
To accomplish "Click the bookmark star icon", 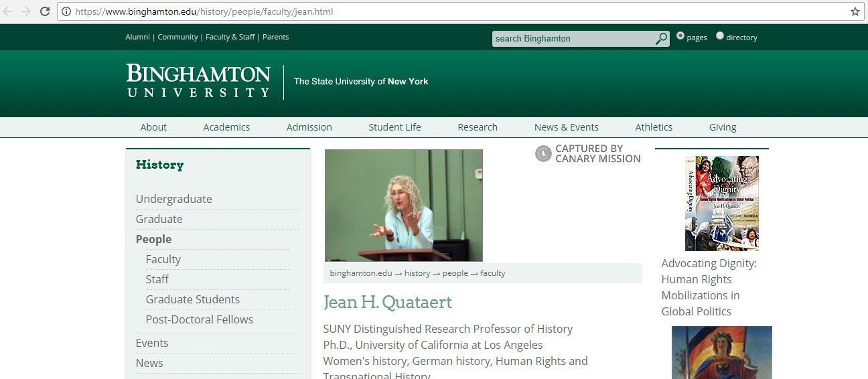I will (x=855, y=11).
